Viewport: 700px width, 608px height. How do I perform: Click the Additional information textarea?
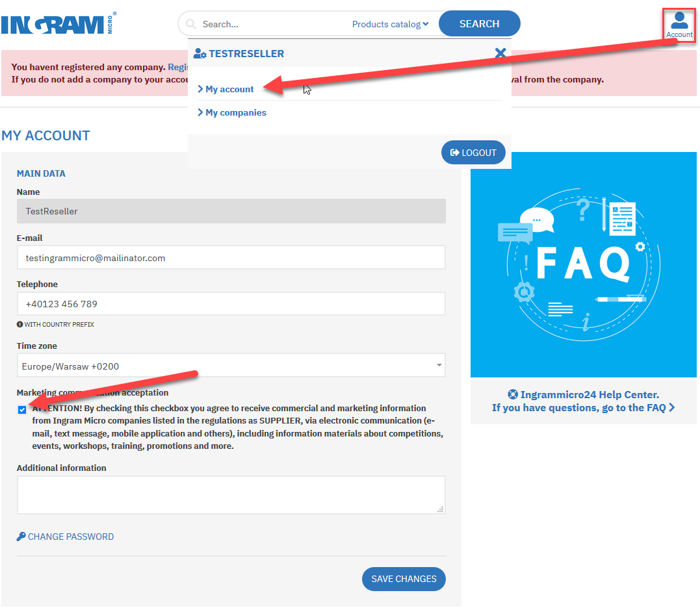(231, 495)
